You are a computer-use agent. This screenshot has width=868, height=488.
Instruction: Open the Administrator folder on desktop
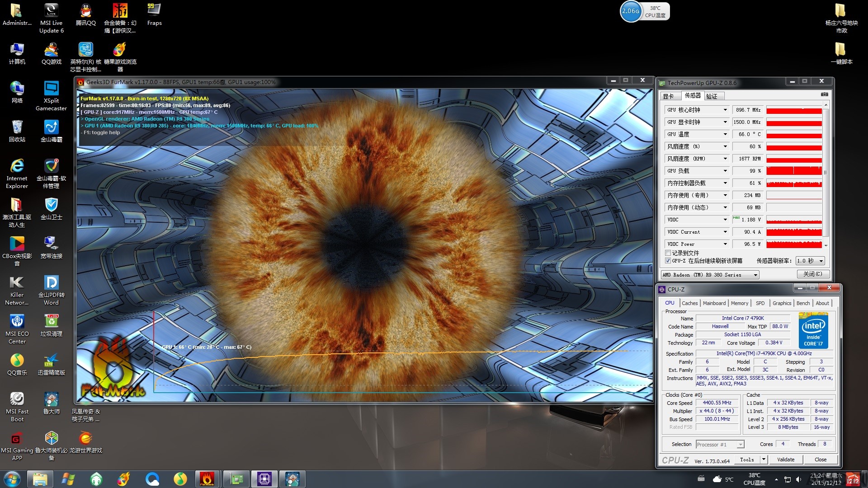click(17, 15)
